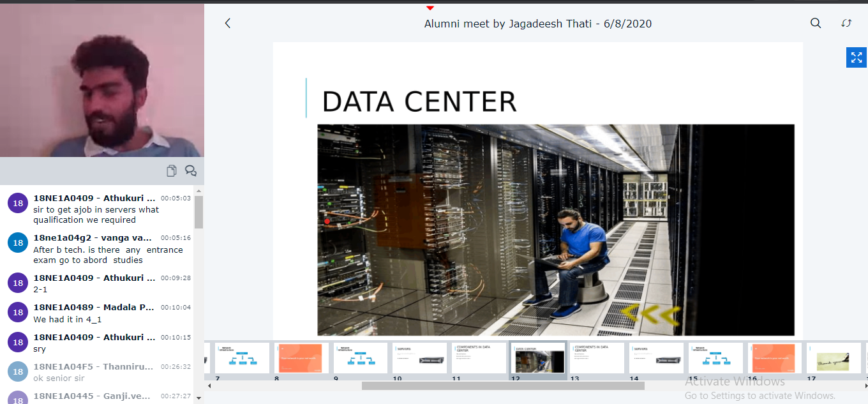Viewport: 868px width, 404px height.
Task: Click the presenter webcam video
Action: [x=102, y=80]
